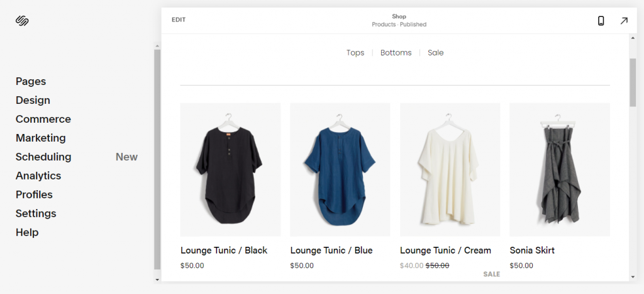Switch to mobile device preview icon
The width and height of the screenshot is (644, 294).
tap(601, 21)
